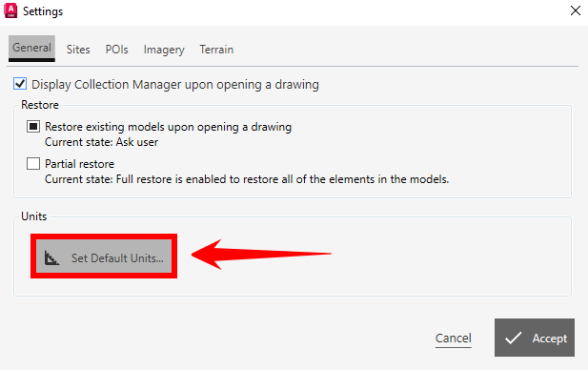588x370 pixels.
Task: Click the Cancel link
Action: pyautogui.click(x=453, y=339)
